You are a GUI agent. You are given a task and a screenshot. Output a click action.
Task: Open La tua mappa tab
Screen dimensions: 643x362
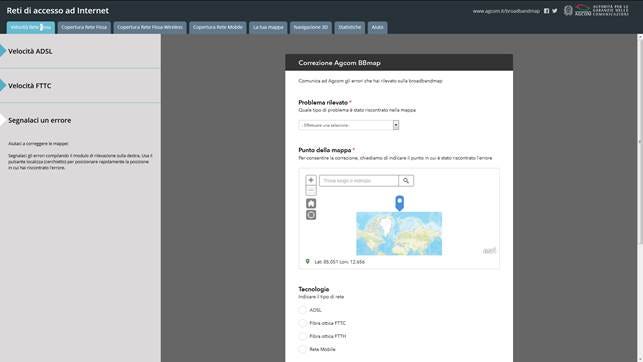[x=268, y=27]
